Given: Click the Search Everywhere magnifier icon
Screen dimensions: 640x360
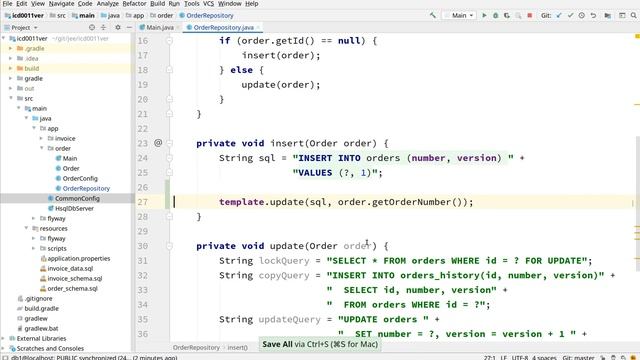Looking at the screenshot, I should tap(633, 16).
